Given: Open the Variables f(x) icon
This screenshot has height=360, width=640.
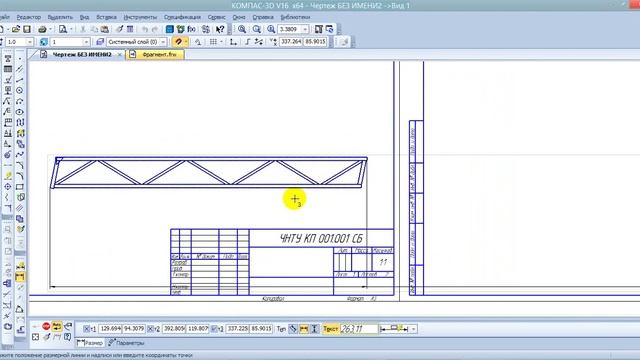Looking at the screenshot, I should (191, 29).
